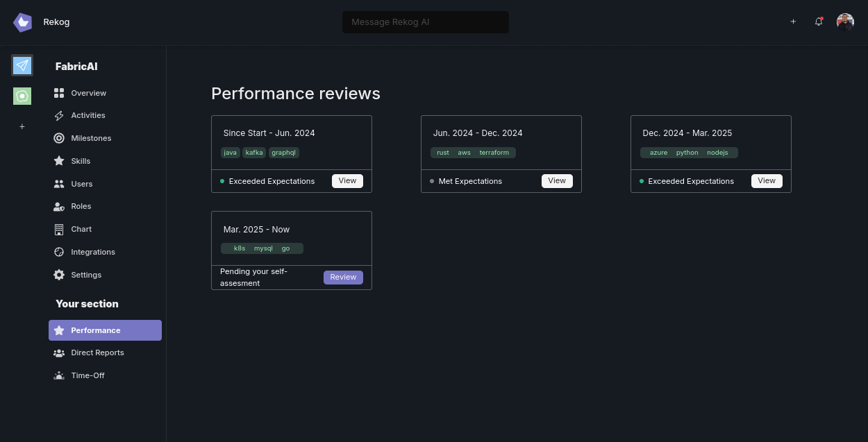Switch to the green workspace icon
Screen dimensions: 868x442
pos(22,96)
